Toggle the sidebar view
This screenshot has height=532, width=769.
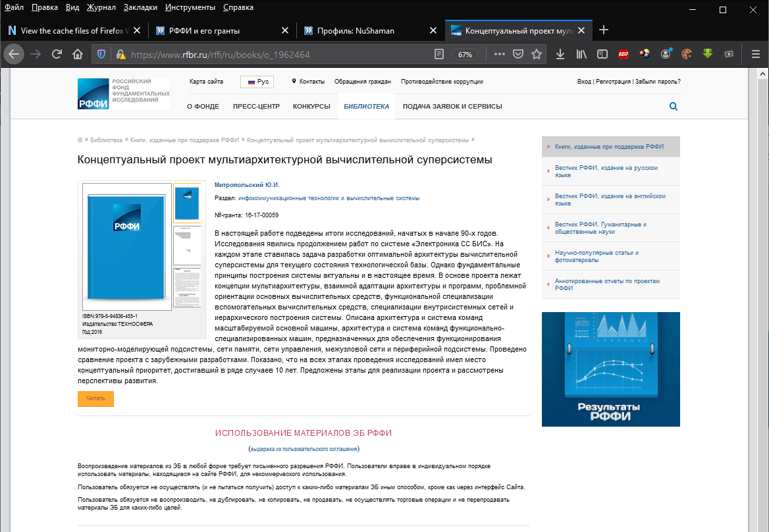602,55
